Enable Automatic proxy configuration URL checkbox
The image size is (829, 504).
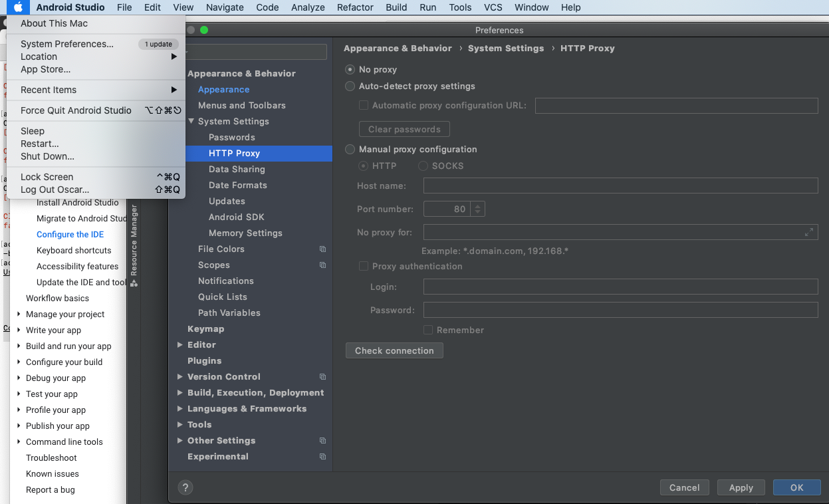click(364, 105)
